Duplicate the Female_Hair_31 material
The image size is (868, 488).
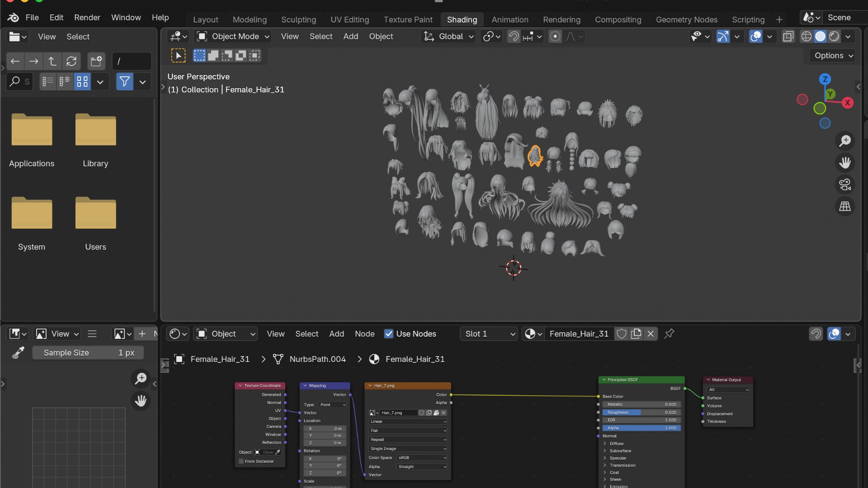point(636,334)
